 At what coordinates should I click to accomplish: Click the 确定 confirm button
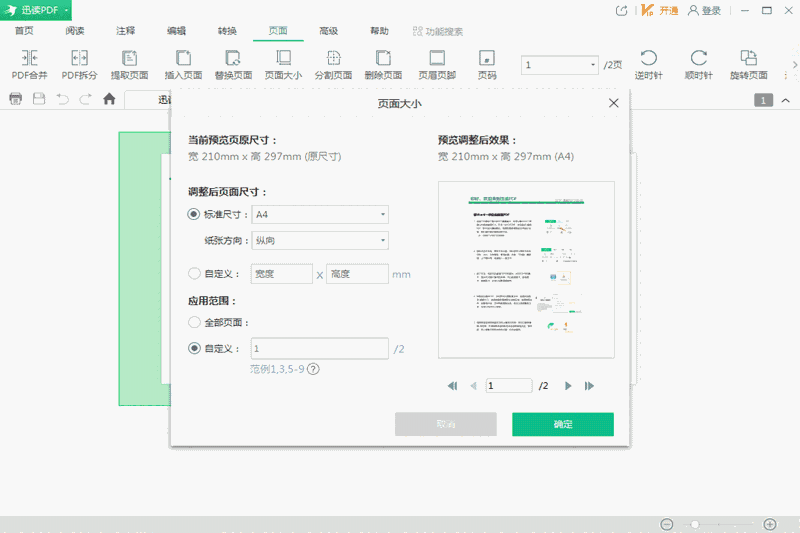coord(563,424)
